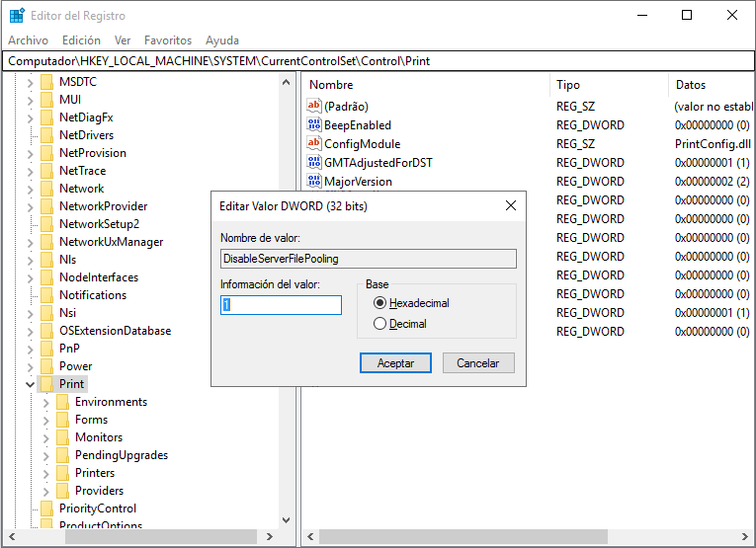Open the Archivo menu
This screenshot has width=756, height=548.
[28, 40]
